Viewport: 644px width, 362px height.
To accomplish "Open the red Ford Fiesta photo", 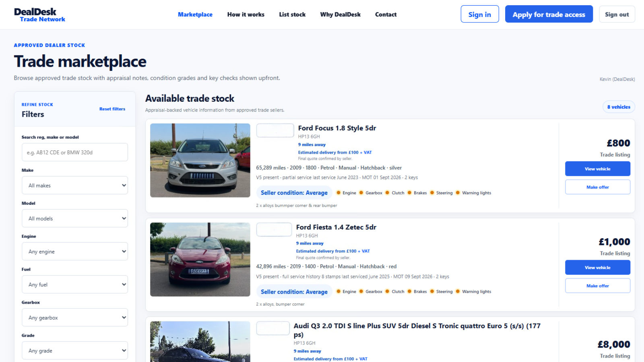I will point(200,259).
